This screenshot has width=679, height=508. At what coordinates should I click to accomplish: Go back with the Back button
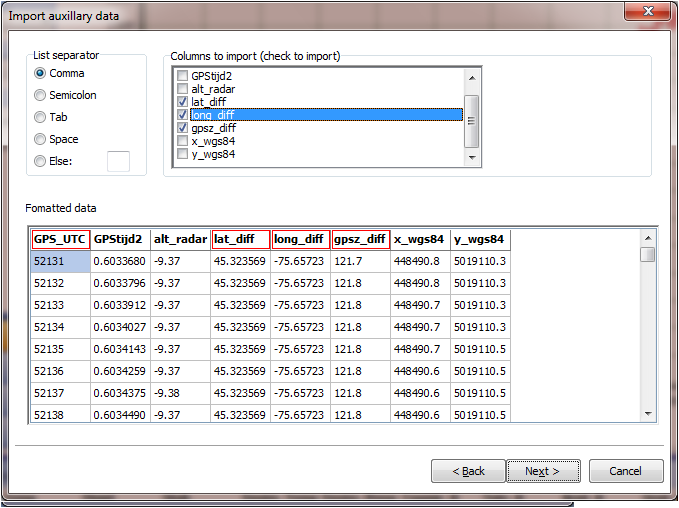click(468, 471)
